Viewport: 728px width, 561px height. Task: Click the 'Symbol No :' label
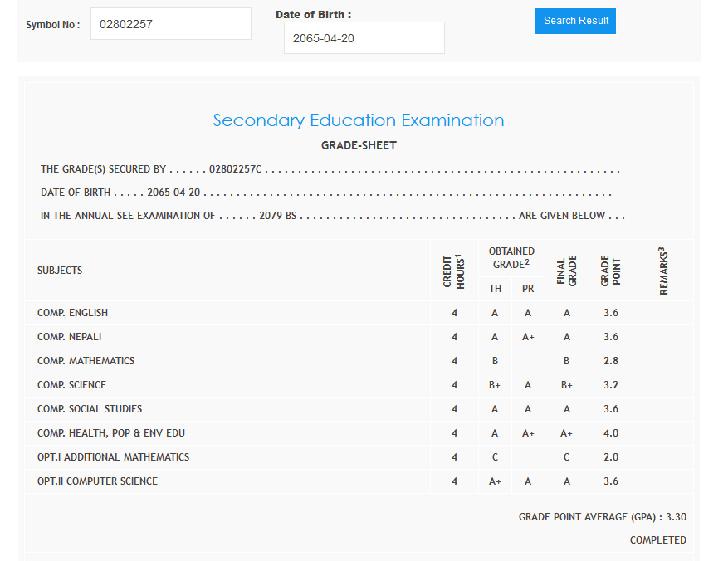coord(53,25)
